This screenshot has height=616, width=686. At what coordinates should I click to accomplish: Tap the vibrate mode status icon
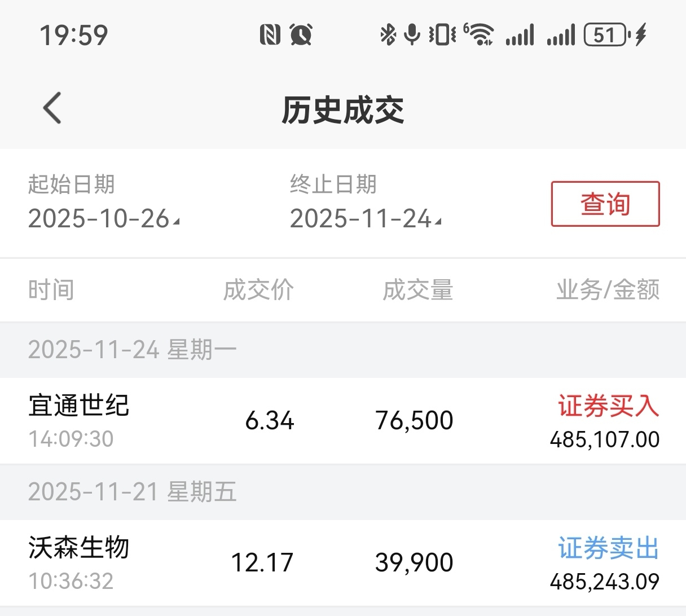point(442,35)
